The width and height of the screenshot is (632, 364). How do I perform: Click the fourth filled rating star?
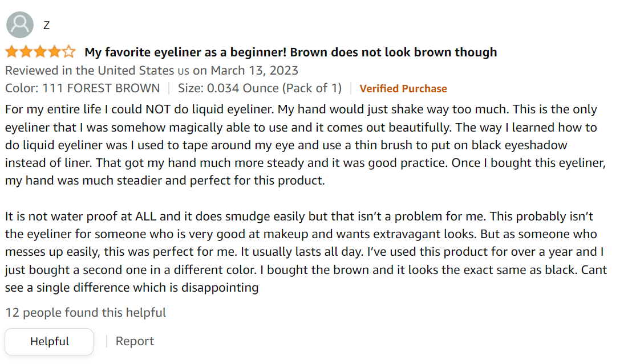click(55, 52)
